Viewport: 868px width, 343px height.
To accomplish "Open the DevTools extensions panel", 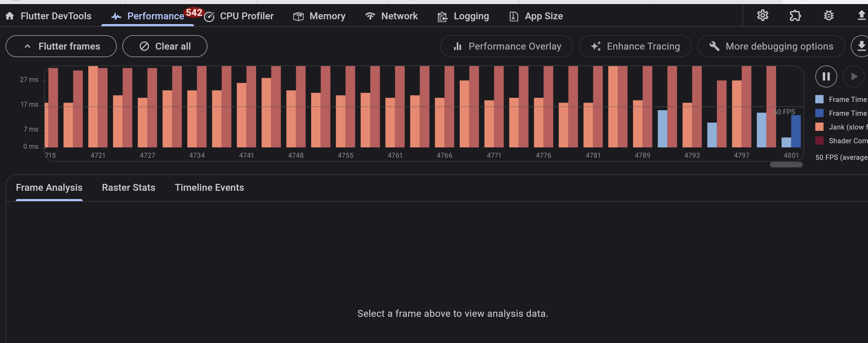I will click(795, 15).
